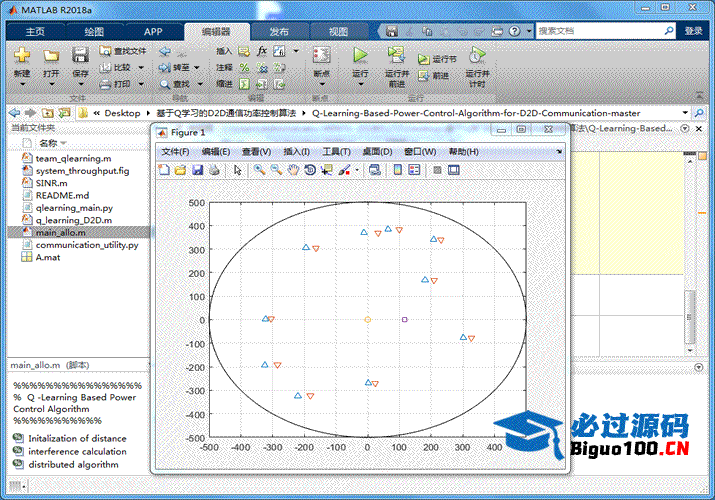
Task: Click Figure 1 Show Plot Tools icon
Action: [x=454, y=170]
